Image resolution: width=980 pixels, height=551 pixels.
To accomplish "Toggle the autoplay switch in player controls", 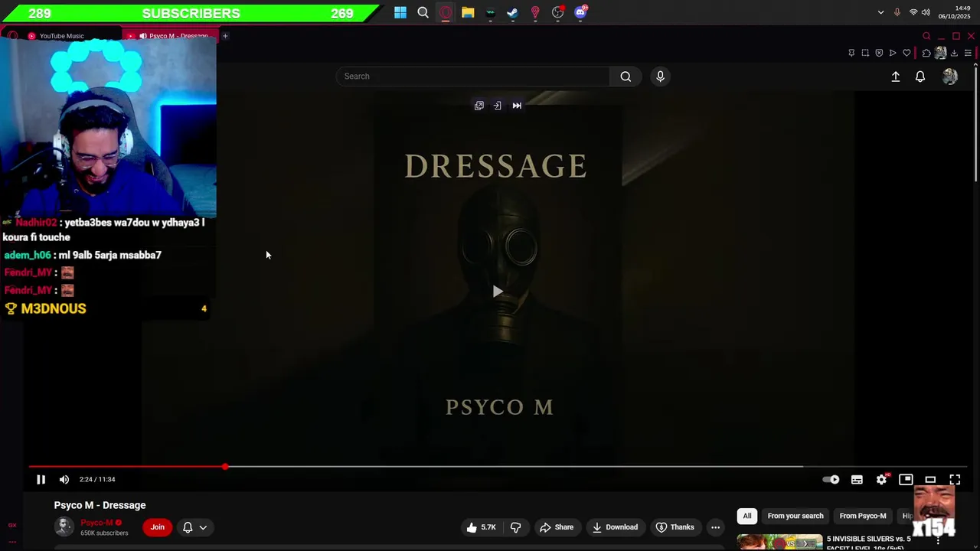I will pos(831,479).
